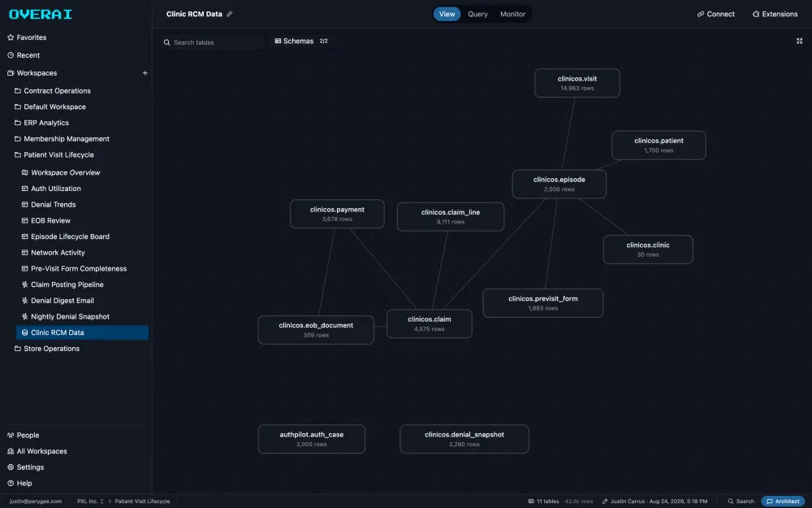Click the fullscreen expand icon on canvas
Screen dimensions: 812x508
tap(799, 41)
